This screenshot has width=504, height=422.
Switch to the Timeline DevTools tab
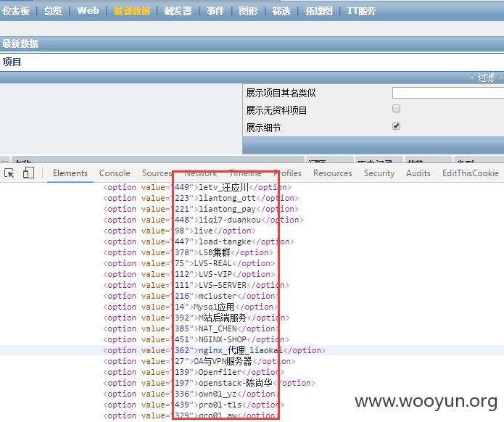coord(246,173)
